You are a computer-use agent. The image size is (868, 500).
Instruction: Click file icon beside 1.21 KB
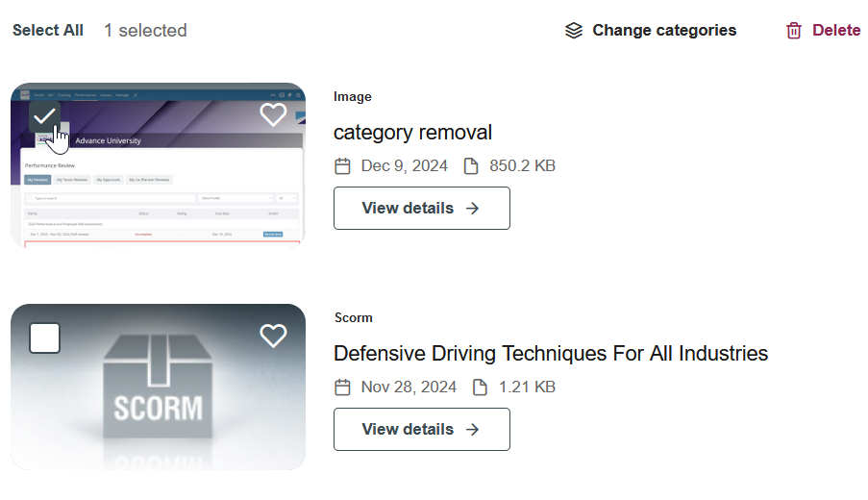tap(480, 387)
